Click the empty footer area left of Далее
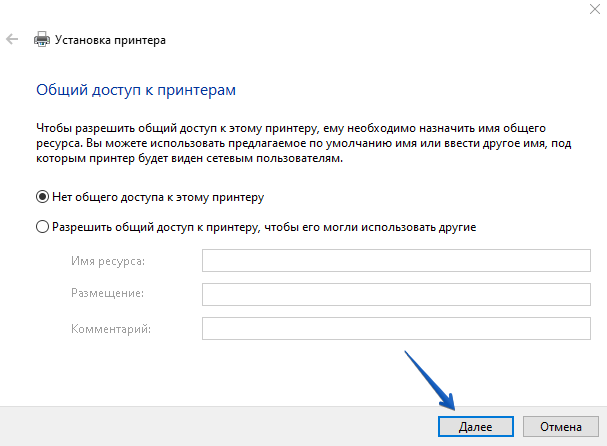Viewport: 607px width, 446px height. (200, 426)
